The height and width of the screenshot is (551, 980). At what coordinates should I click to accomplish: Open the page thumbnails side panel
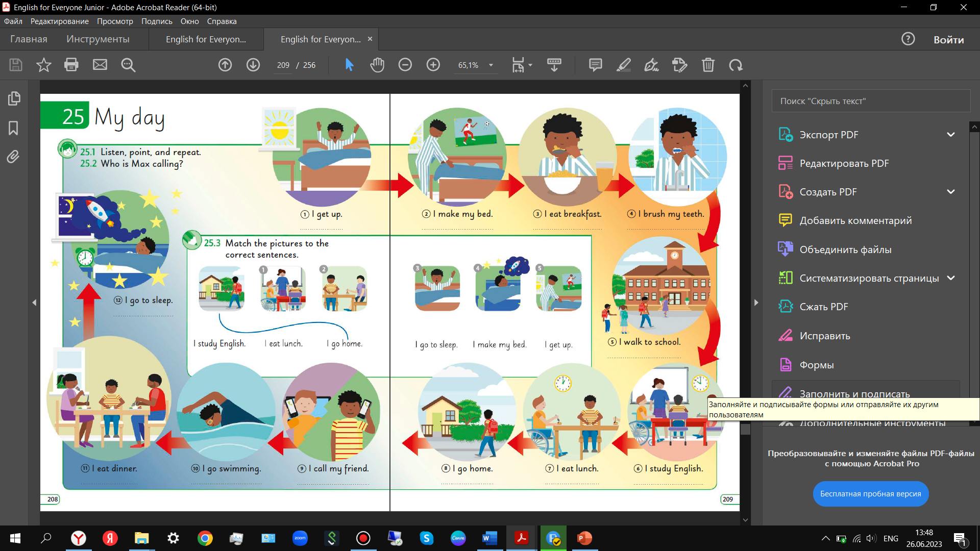[14, 98]
